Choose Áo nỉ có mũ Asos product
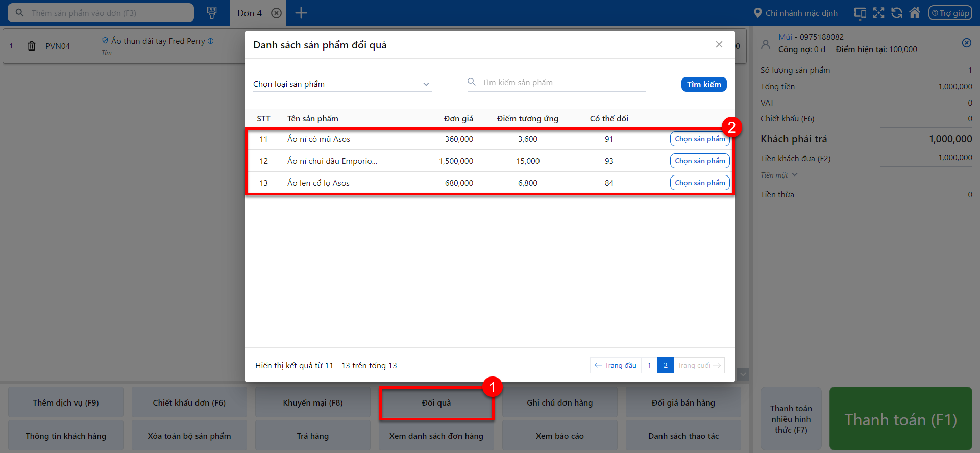Screen dimensions: 980x453 (x=699, y=139)
